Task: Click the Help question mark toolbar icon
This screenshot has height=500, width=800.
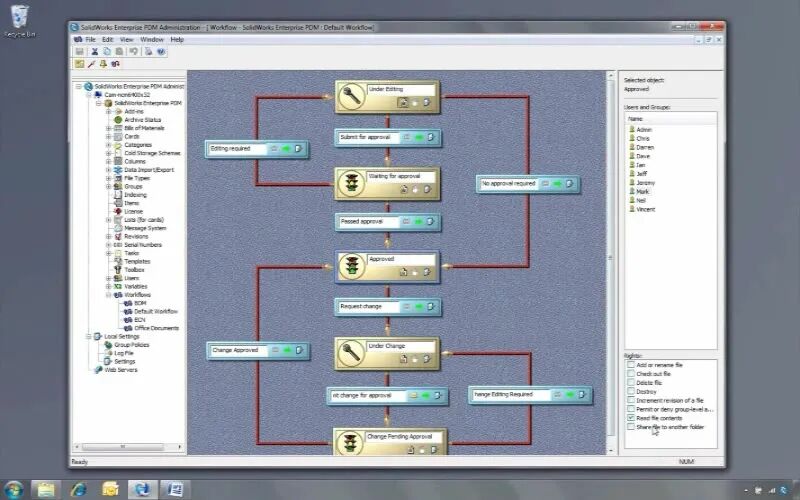Action: pyautogui.click(x=159, y=50)
